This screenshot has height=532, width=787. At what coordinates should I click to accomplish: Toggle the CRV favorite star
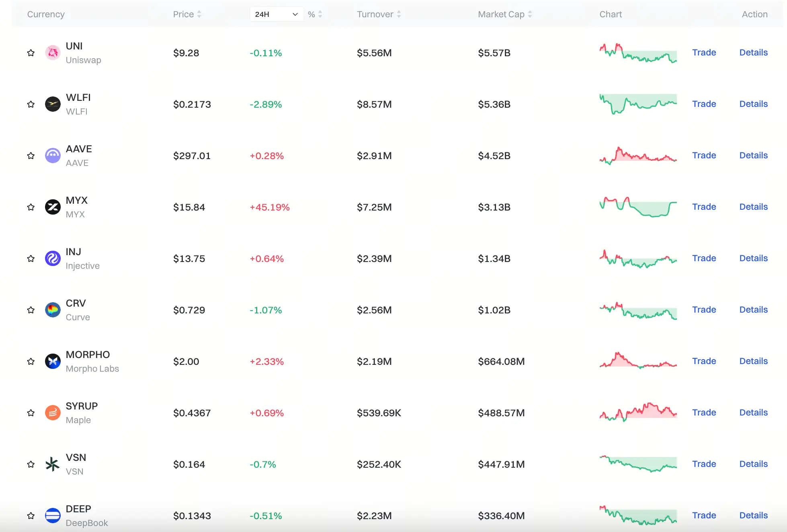coord(31,310)
